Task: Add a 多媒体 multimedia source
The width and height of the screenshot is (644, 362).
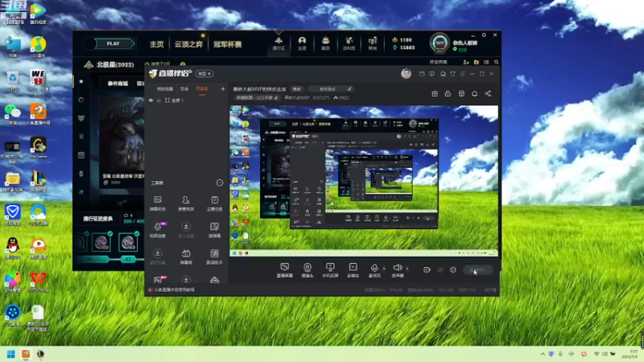Action: 353,270
